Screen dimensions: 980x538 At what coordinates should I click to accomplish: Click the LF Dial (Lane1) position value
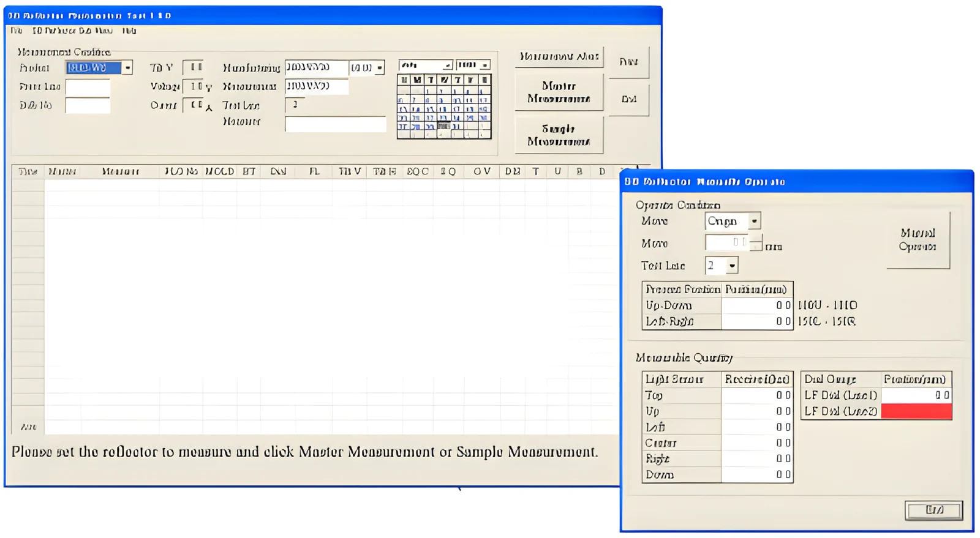click(916, 395)
